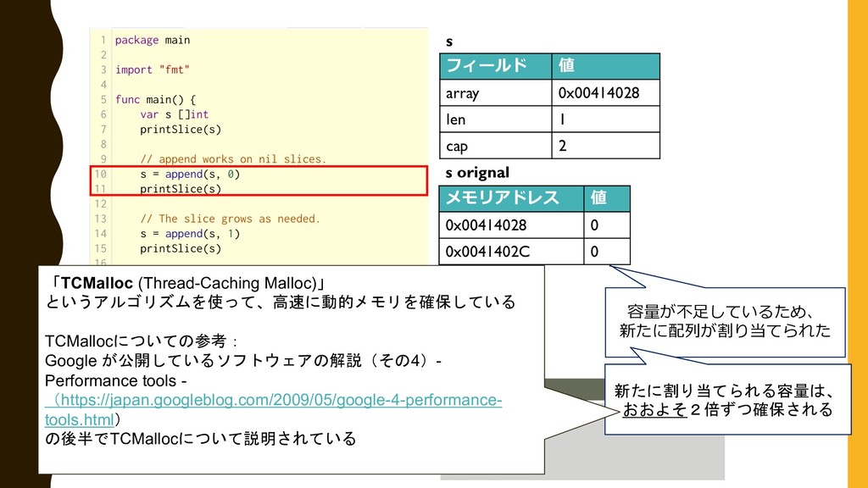
Task: Click the 'TCMalloc (Thread-Caching Malloc)' heading text
Action: [x=189, y=283]
